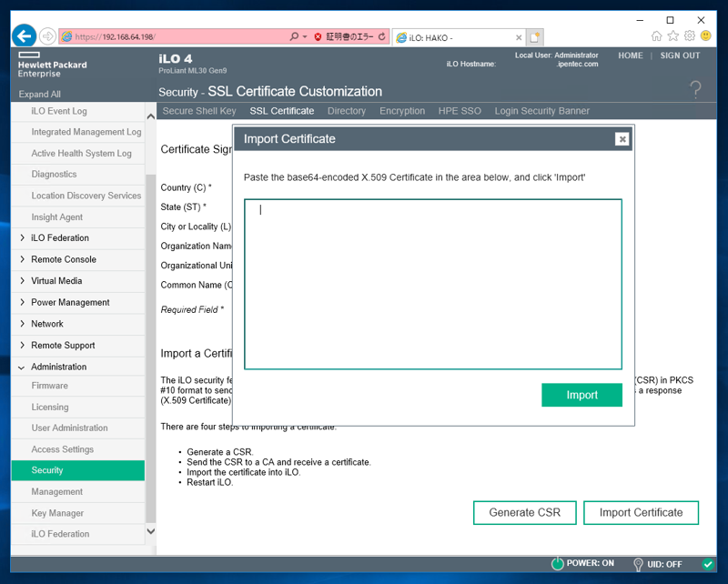Open Login Security Banner tab

coord(541,111)
